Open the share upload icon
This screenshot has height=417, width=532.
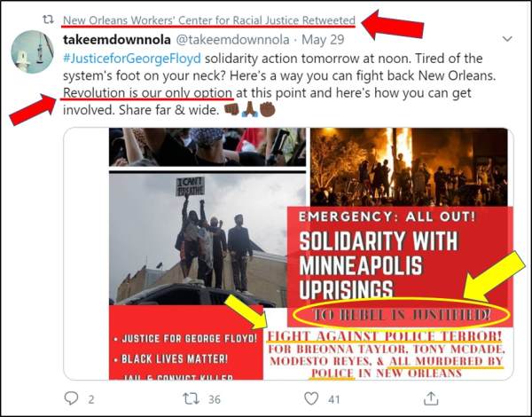point(431,398)
